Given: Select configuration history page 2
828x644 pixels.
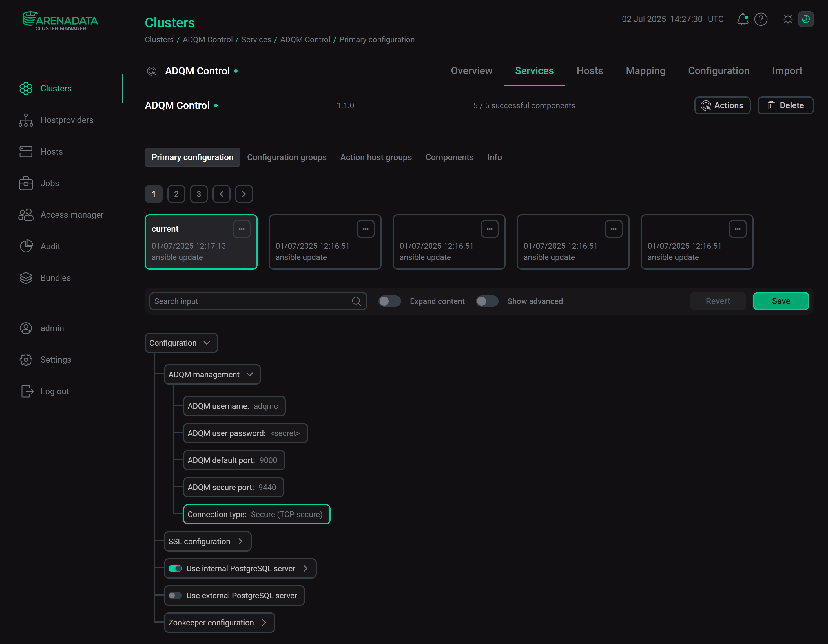Looking at the screenshot, I should pyautogui.click(x=176, y=194).
